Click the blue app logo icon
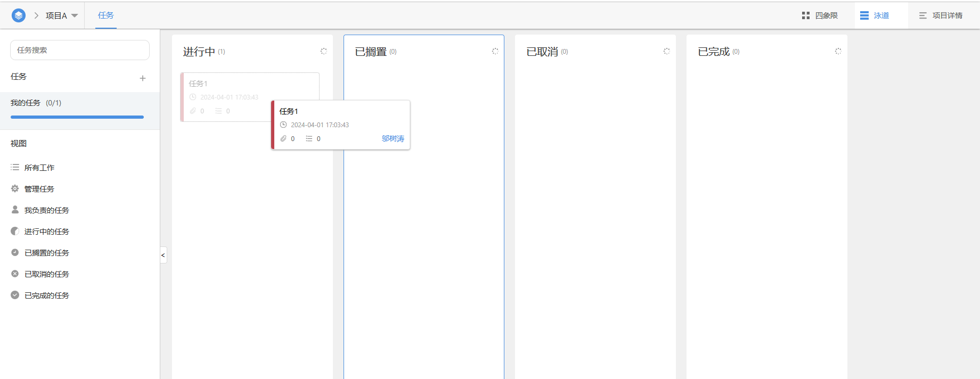This screenshot has height=379, width=980. click(x=19, y=15)
